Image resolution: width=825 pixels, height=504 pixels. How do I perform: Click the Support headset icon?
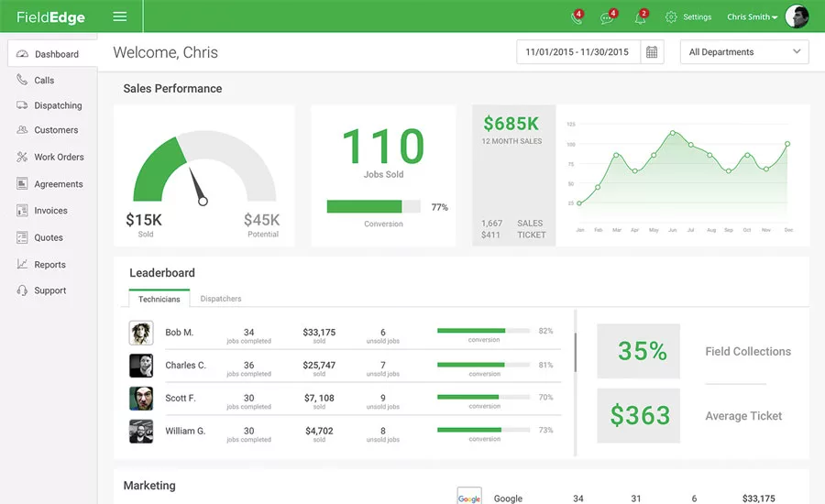(x=22, y=290)
